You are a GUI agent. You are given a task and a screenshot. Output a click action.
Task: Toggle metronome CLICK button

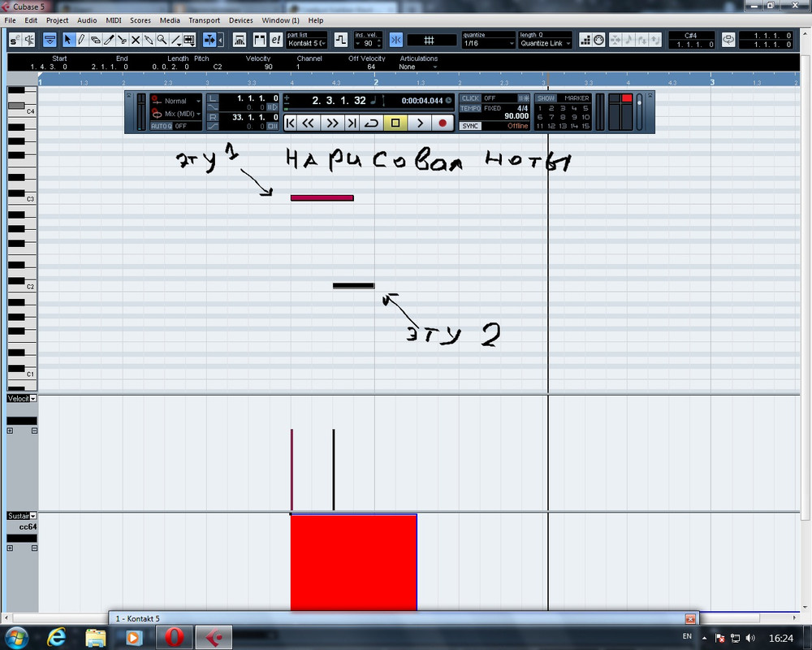click(470, 98)
